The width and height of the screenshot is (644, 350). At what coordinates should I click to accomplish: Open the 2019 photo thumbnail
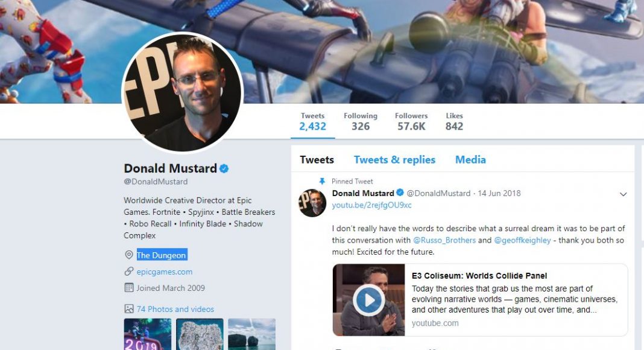tap(148, 334)
